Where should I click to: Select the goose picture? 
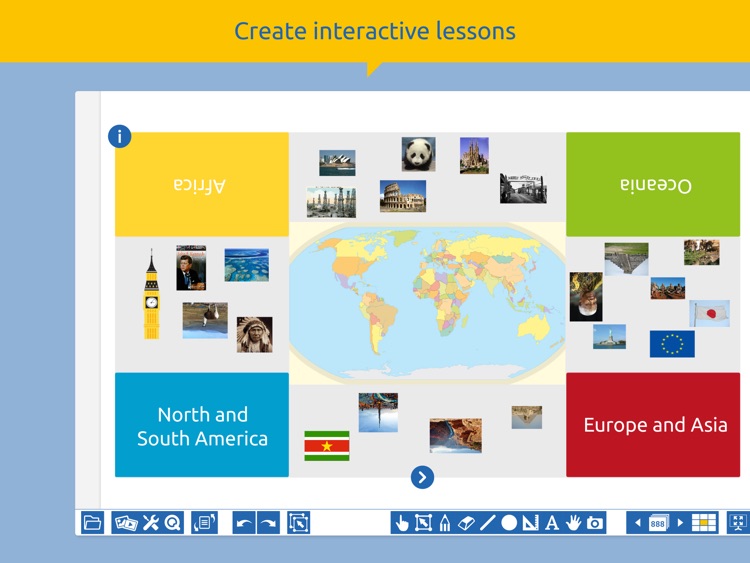click(x=205, y=320)
